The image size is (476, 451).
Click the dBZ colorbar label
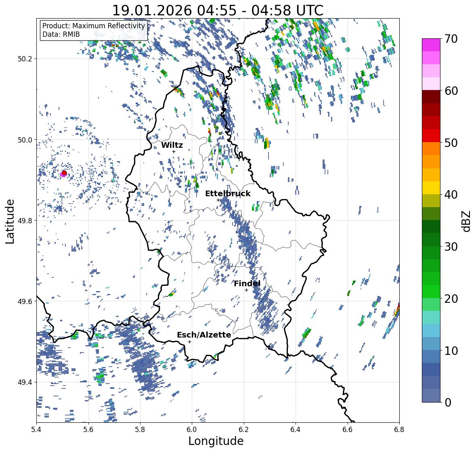(467, 221)
